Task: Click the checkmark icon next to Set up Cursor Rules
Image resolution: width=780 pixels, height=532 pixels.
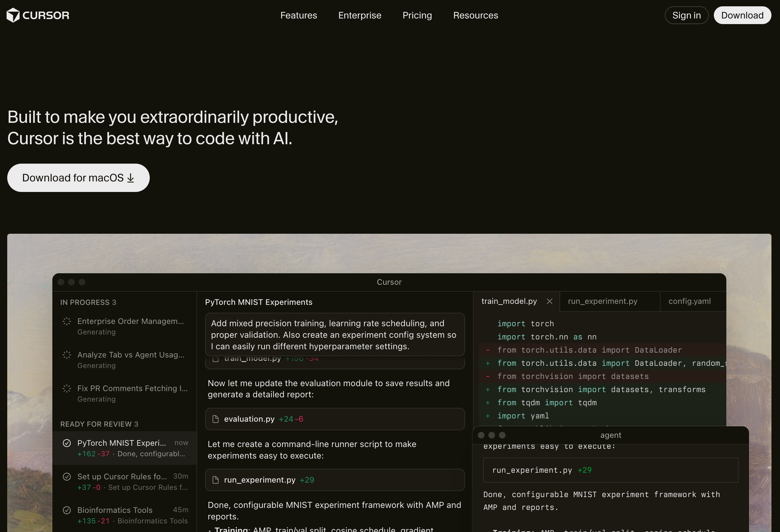Action: click(x=66, y=476)
